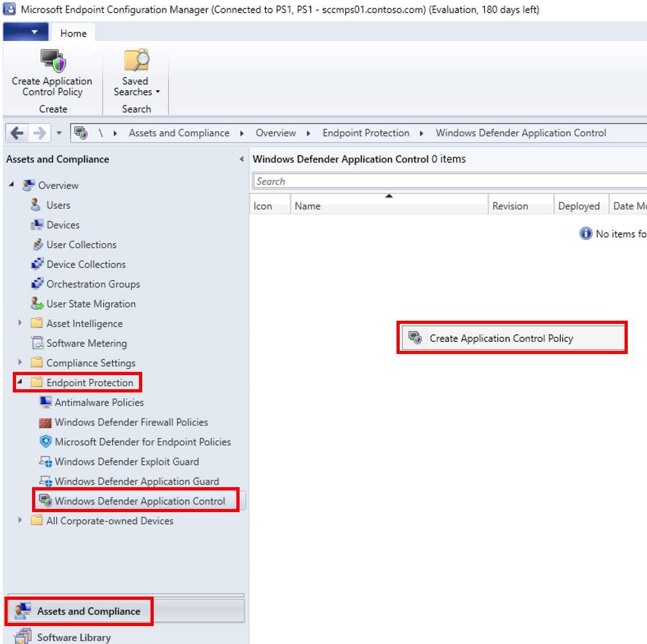The image size is (647, 644).
Task: Collapse the Endpoint Protection node
Action: [19, 382]
